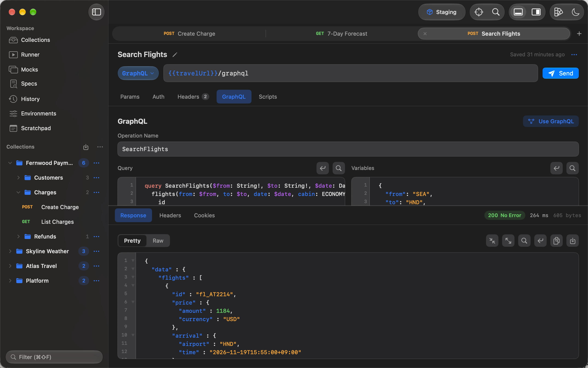Open global search magnifier in top toolbar
Screen dimensions: 588x368
[x=496, y=12]
